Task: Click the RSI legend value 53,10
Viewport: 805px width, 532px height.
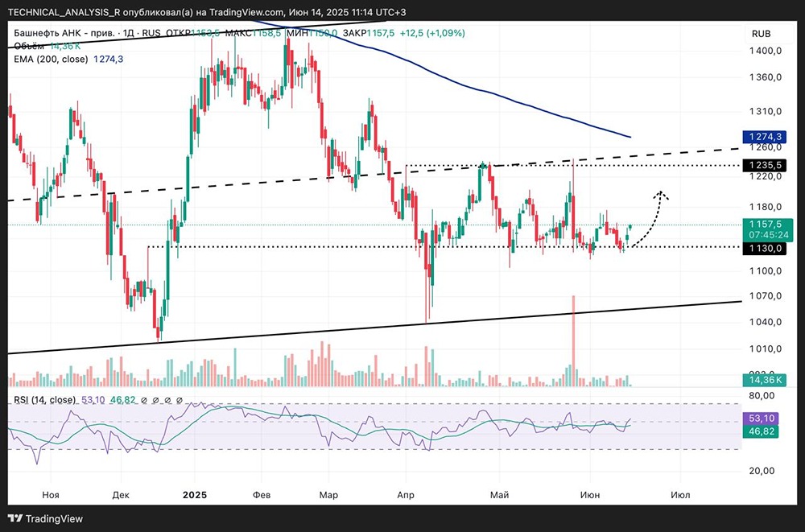Action: click(x=93, y=399)
